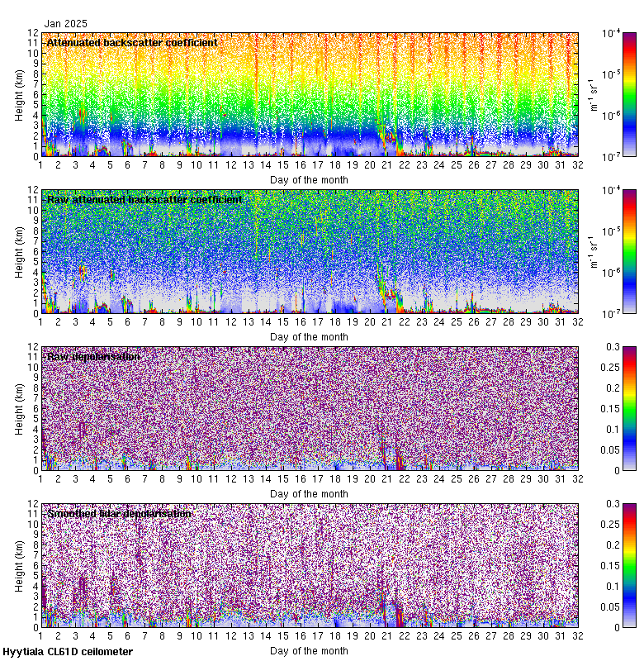Click day 32 tick label under Smoothed lidar depolarisation plot

coord(577,635)
